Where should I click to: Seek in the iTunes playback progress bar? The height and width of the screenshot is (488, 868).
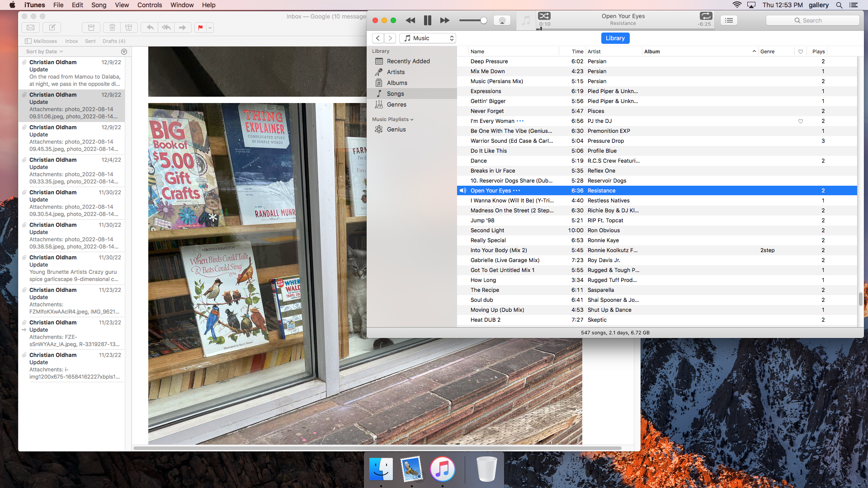(625, 29)
